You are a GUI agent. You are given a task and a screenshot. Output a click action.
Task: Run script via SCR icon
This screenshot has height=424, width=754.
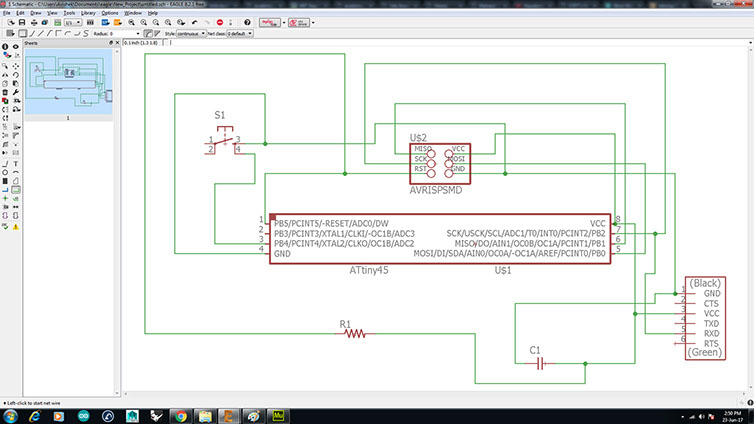coord(105,23)
